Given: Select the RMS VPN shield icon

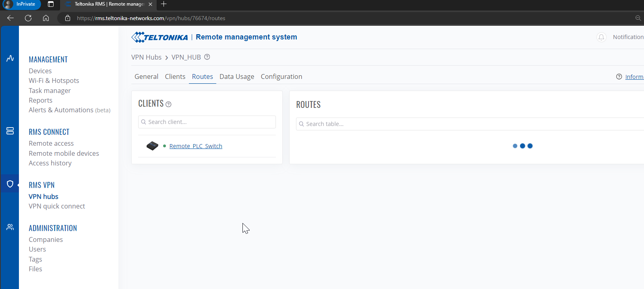Looking at the screenshot, I should click(10, 184).
